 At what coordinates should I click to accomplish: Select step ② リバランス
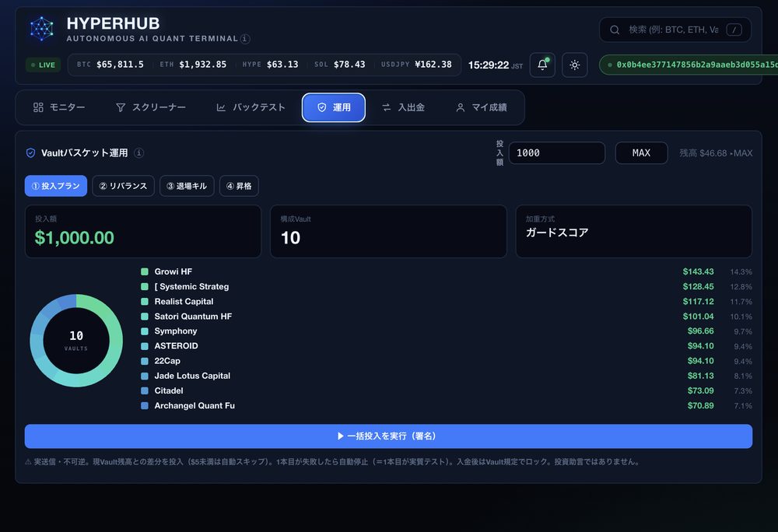(x=123, y=186)
